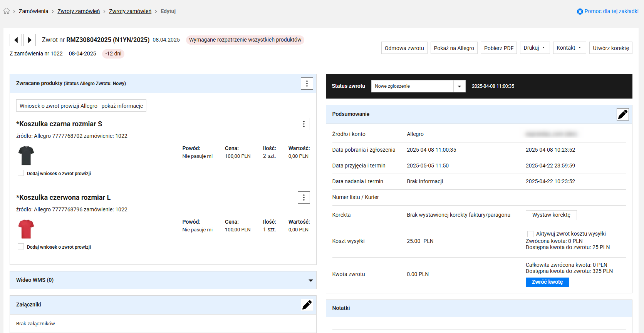Open order number 1022 link
The width and height of the screenshot is (644, 333).
point(57,54)
